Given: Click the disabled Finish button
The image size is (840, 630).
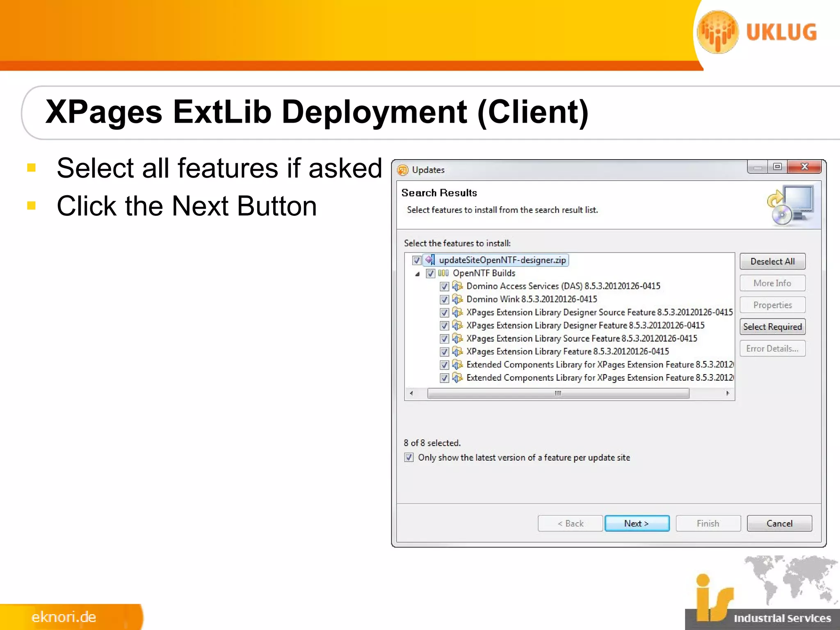Looking at the screenshot, I should point(708,523).
